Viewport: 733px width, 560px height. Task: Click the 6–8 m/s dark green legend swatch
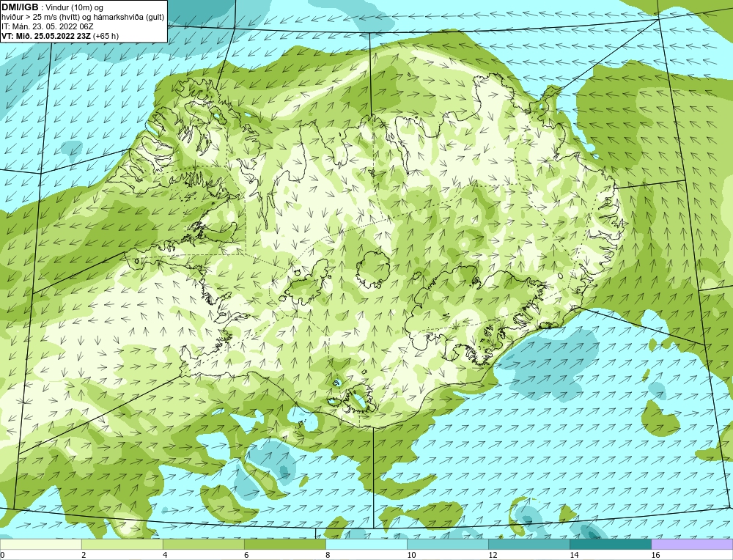[x=284, y=544]
